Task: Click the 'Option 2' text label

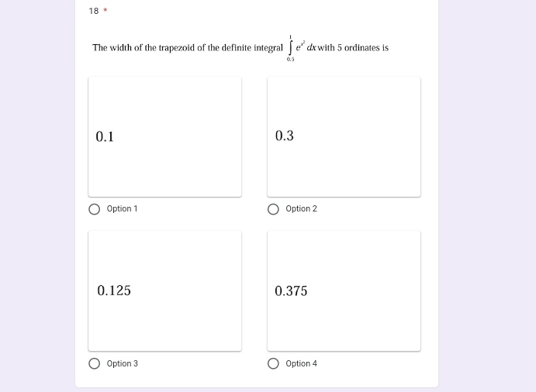Action: coord(301,208)
